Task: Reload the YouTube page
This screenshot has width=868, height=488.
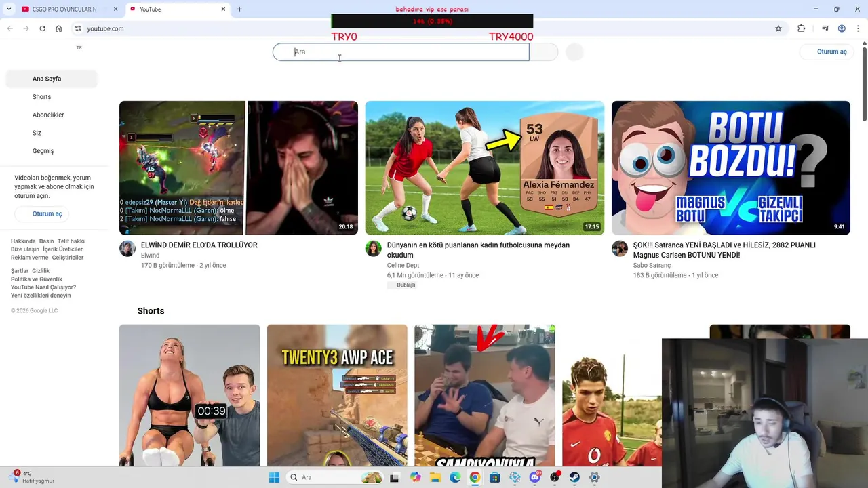Action: (x=42, y=28)
